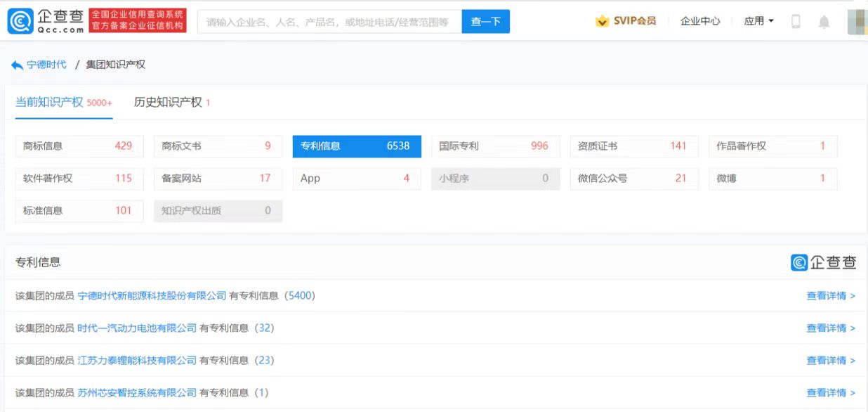Select the 微信公众号 21 category

click(x=634, y=179)
